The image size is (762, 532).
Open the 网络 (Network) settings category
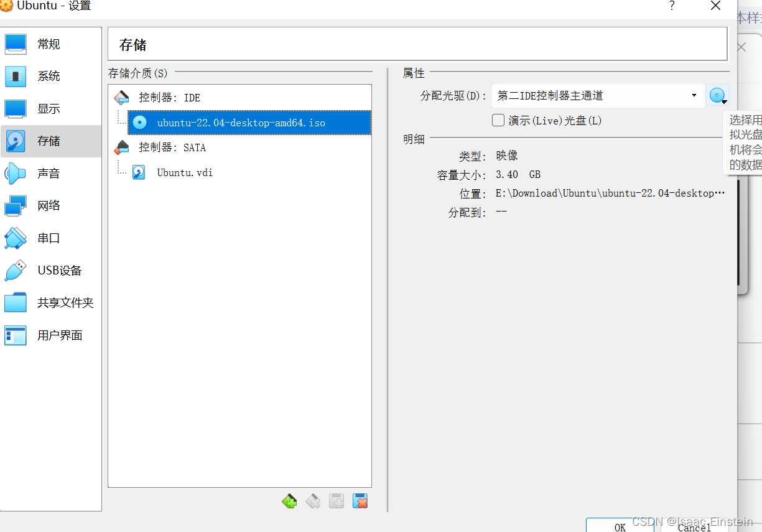51,206
